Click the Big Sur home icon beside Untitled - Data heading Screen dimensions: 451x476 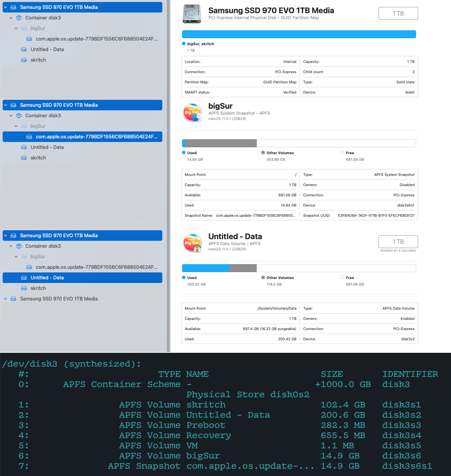click(x=193, y=243)
